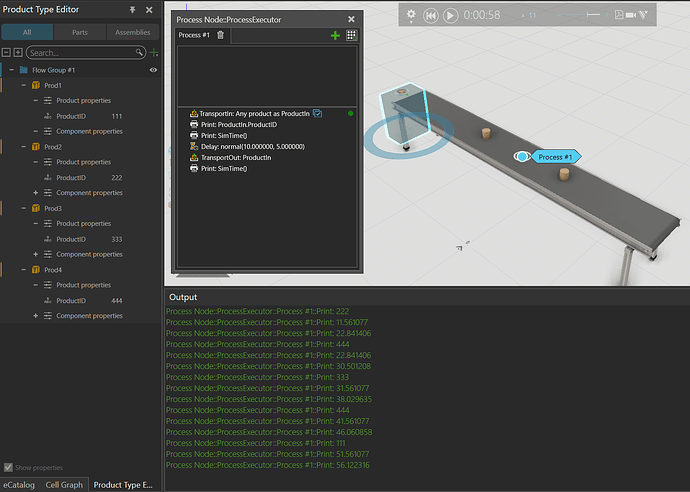Image resolution: width=690 pixels, height=492 pixels.
Task: Select the selected feeder box in 3D view
Action: [403, 114]
